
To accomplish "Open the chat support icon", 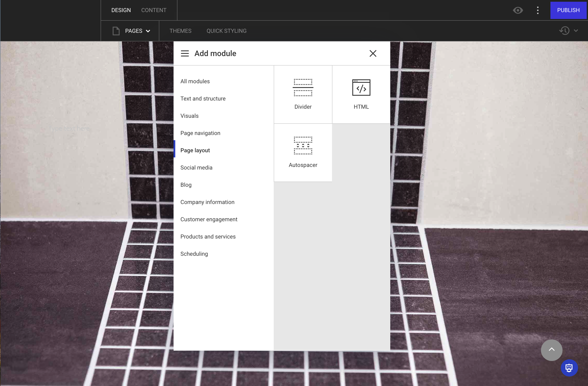I will click(569, 368).
